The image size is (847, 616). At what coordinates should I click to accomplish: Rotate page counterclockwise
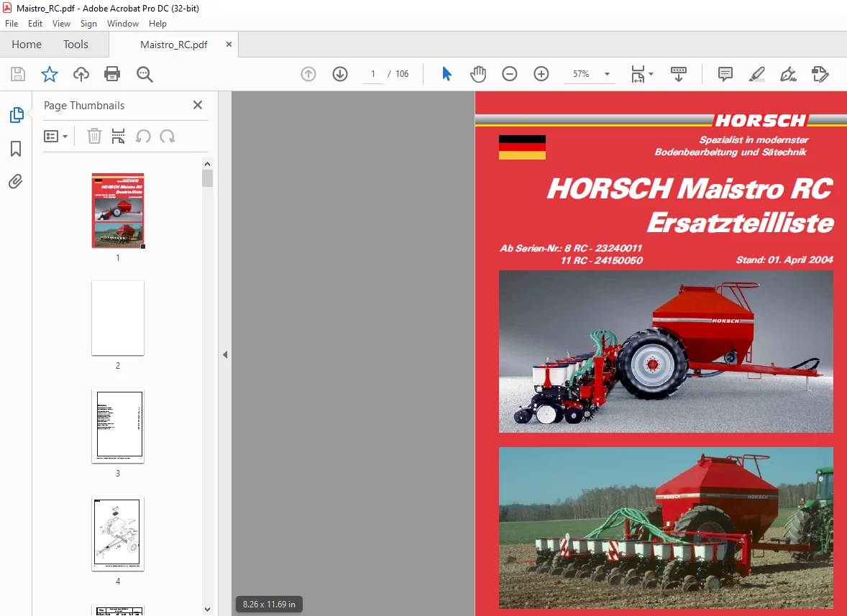pos(142,136)
